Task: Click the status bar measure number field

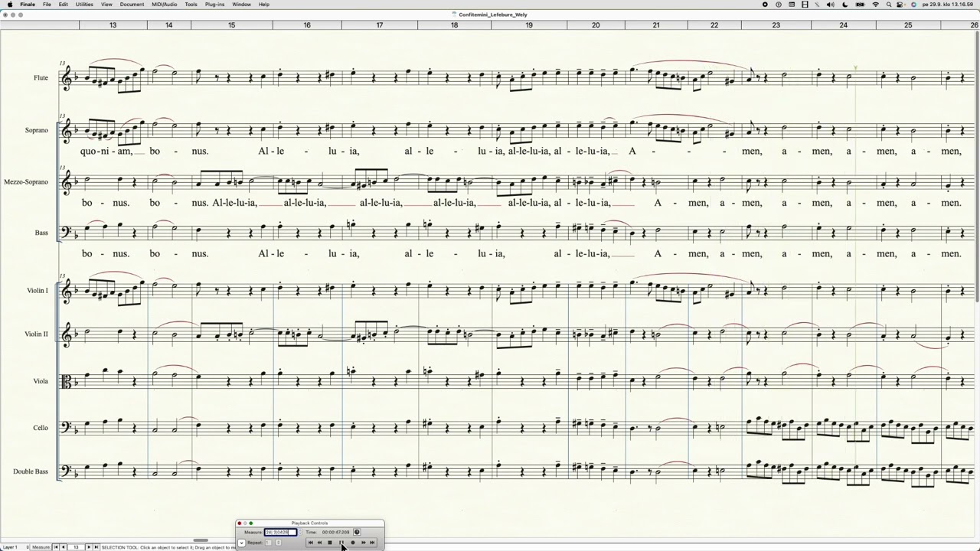Action: click(x=77, y=547)
